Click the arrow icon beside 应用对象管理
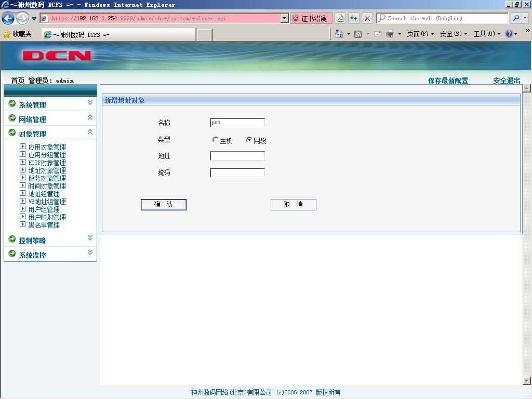Viewport: 532px width, 399px height. [22, 146]
